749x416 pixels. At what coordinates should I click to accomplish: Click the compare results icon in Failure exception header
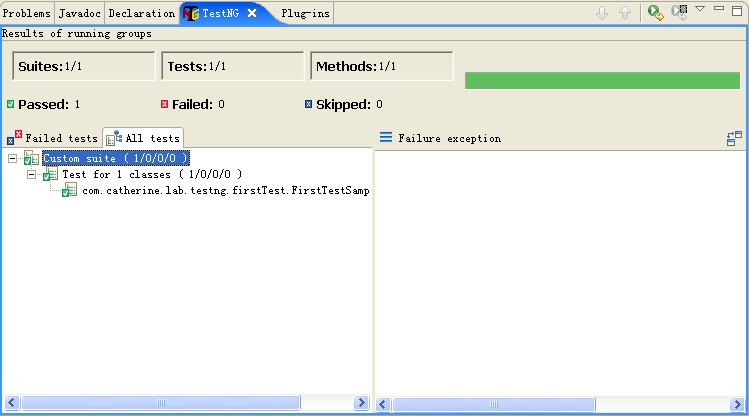(734, 139)
